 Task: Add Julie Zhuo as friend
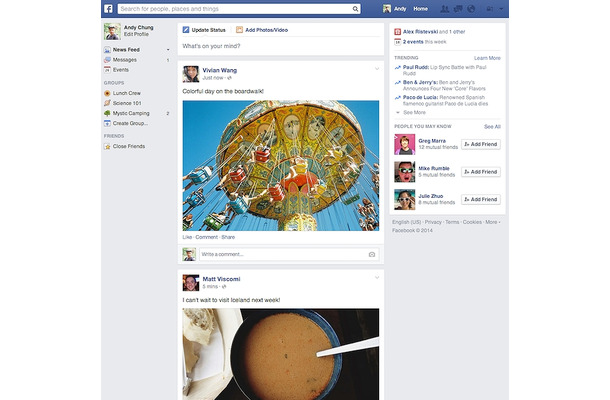[481, 200]
